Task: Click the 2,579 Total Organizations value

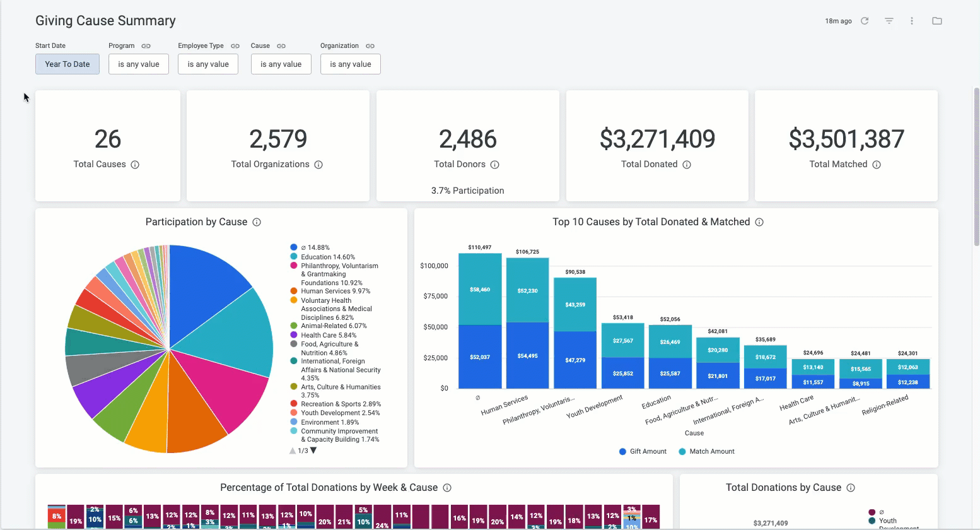Action: pos(278,139)
